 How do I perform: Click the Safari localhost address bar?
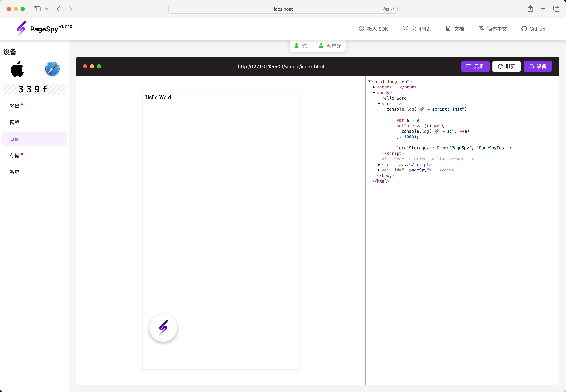(283, 9)
